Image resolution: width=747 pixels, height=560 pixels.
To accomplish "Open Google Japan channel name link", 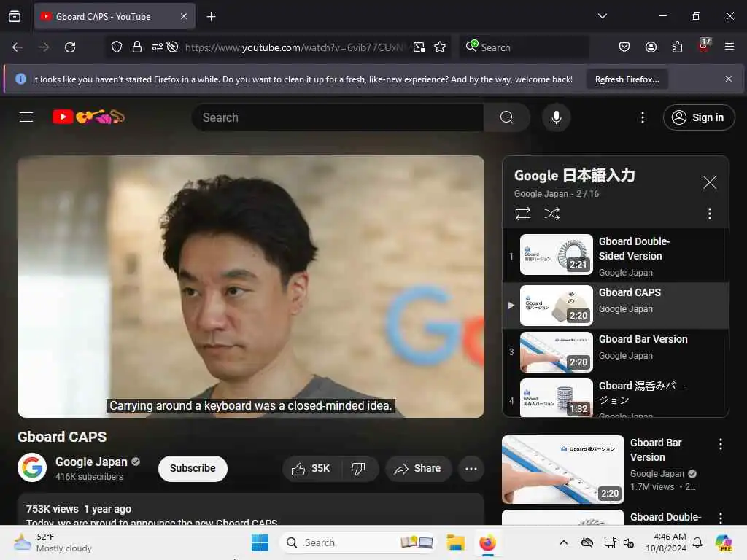I will click(x=91, y=462).
